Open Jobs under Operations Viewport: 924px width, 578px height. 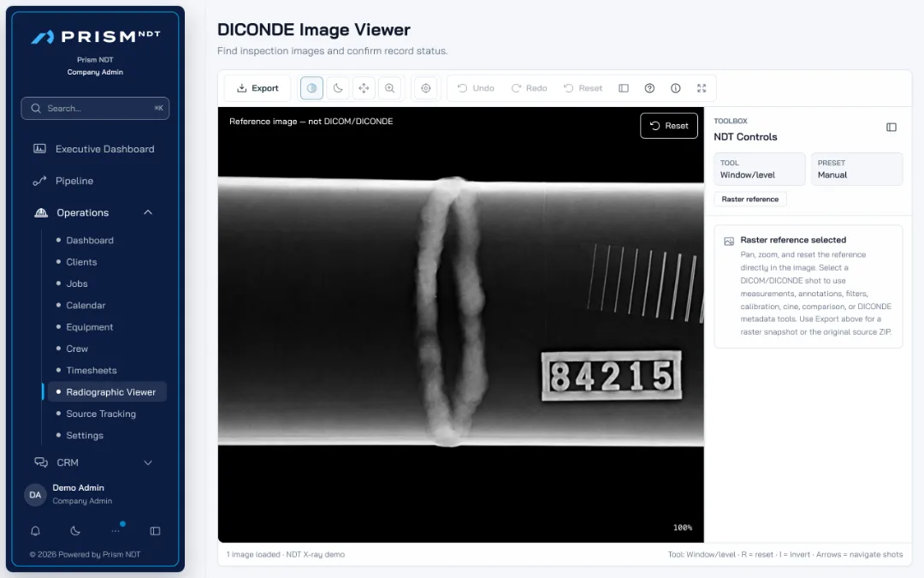77,283
